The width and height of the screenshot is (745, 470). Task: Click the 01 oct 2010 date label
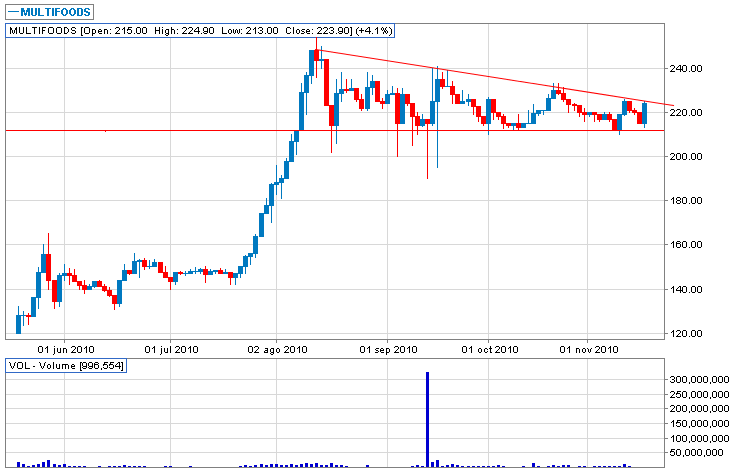point(489,350)
